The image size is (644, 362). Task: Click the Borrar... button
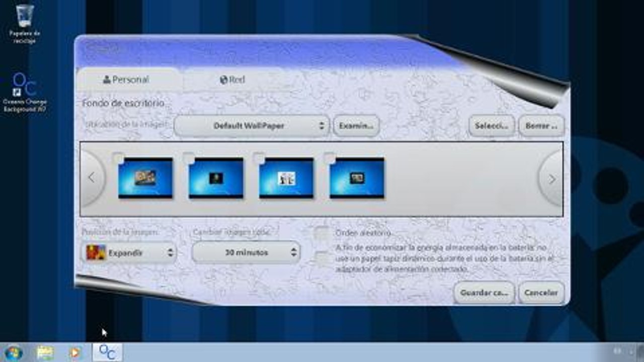point(541,126)
